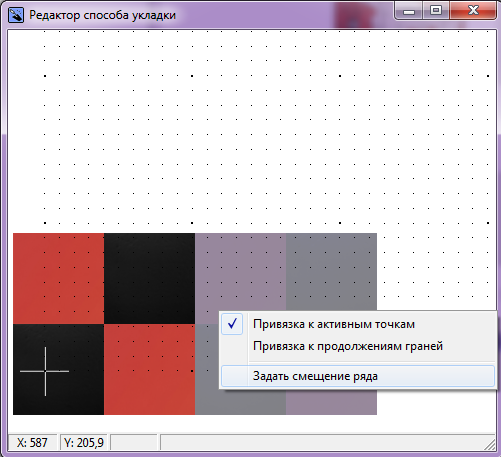This screenshot has width=501, height=457.
Task: Select the bottom red tile
Action: click(149, 369)
